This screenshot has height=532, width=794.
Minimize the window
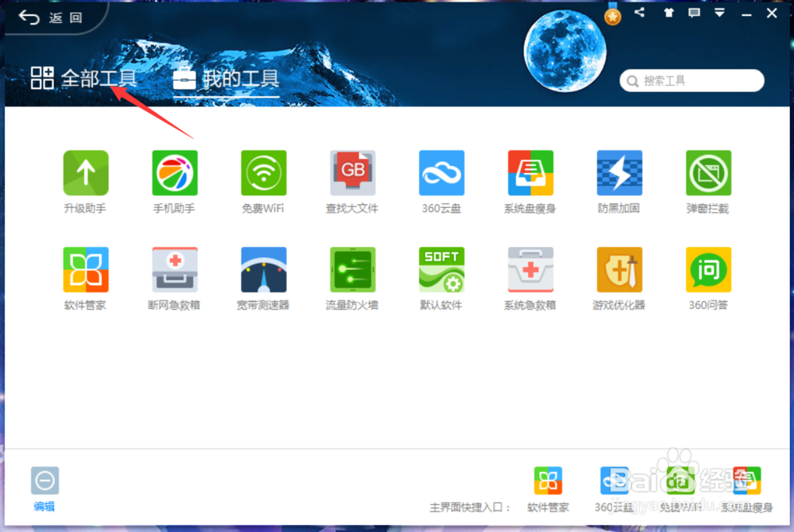[746, 13]
